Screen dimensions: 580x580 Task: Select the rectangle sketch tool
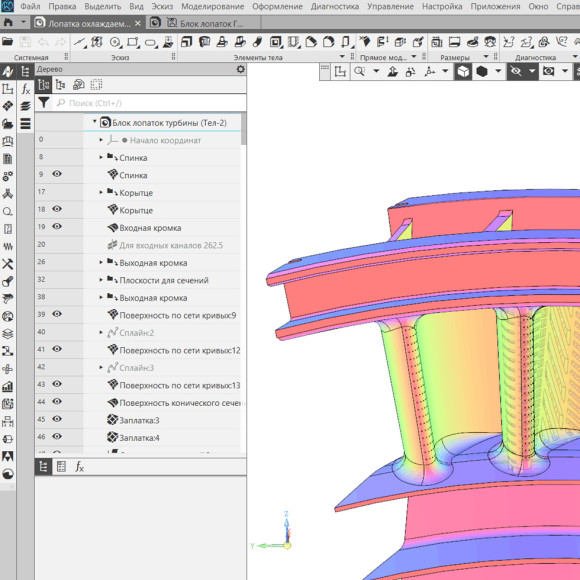133,42
